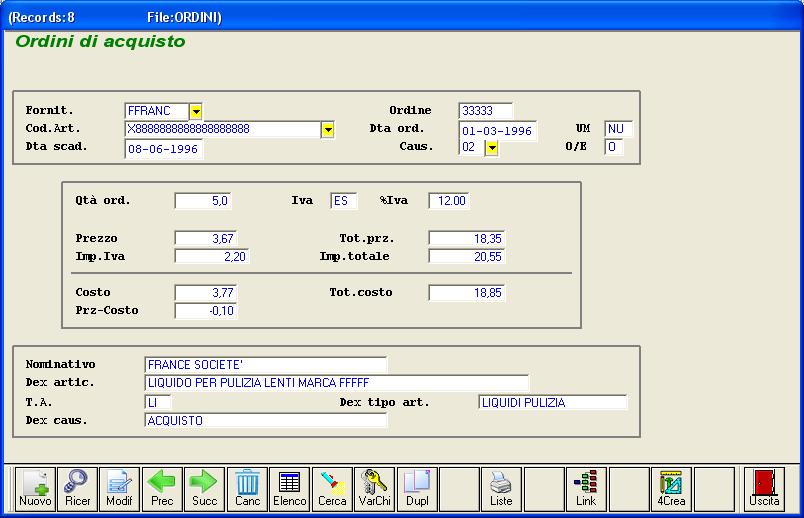Select the Imp.Iva field showing 2,20
This screenshot has height=518, width=804.
(x=212, y=256)
